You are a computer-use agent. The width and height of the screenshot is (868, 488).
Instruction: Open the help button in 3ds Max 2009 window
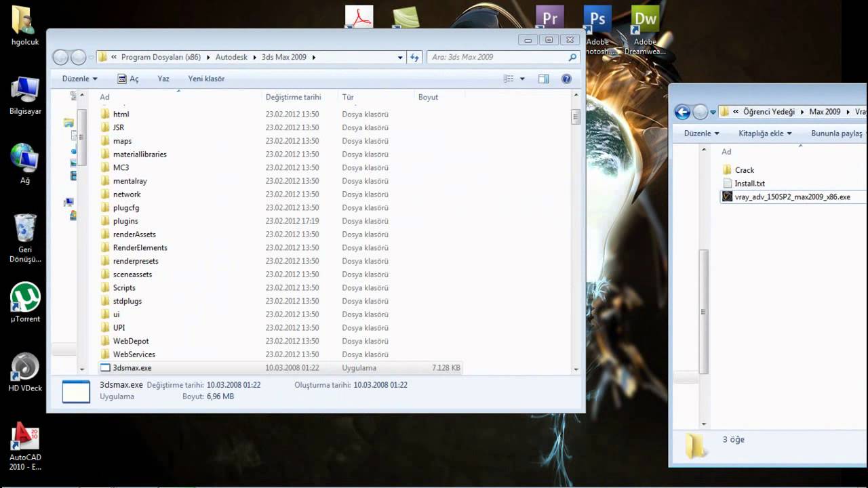coord(567,79)
